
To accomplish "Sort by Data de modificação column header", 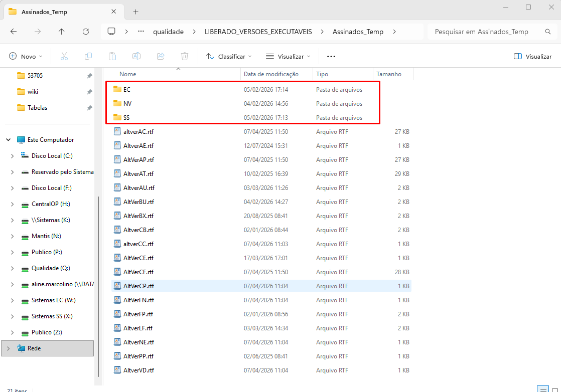I will 271,74.
